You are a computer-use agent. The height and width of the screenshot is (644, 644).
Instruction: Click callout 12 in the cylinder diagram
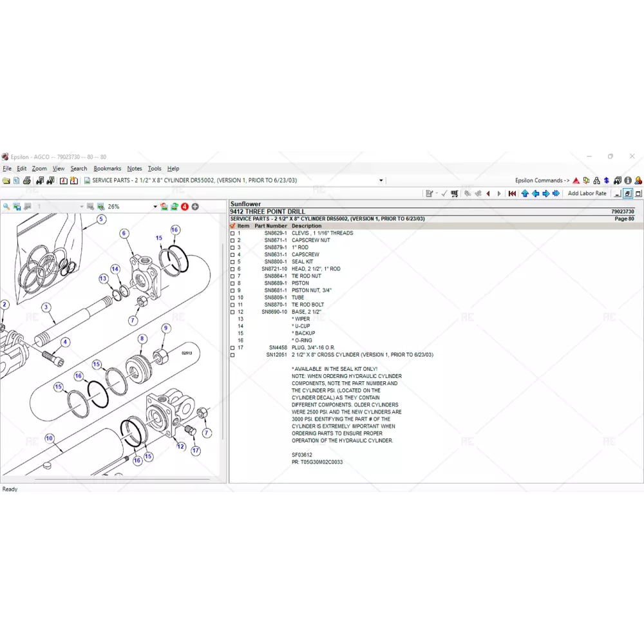click(180, 446)
